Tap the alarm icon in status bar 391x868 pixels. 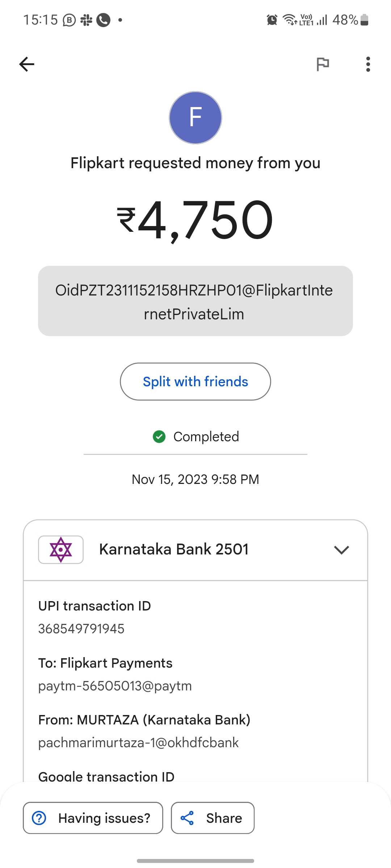point(272,20)
